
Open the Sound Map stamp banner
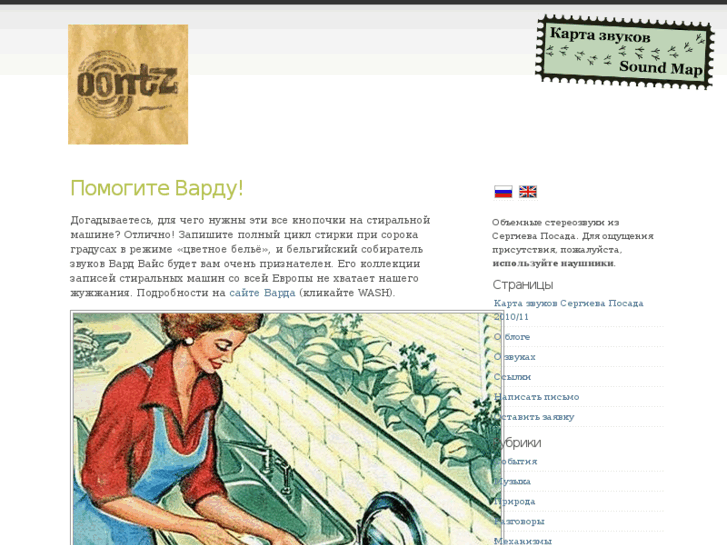624,52
